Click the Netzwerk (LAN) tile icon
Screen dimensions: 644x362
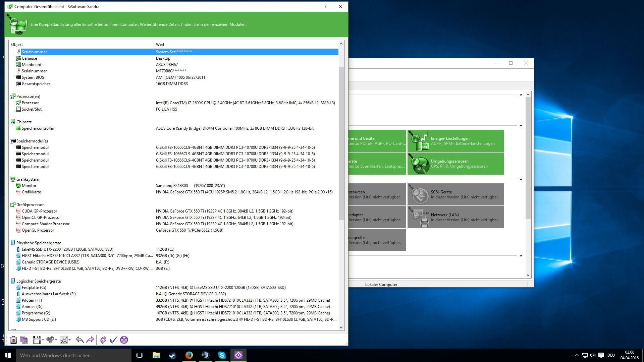(x=419, y=217)
